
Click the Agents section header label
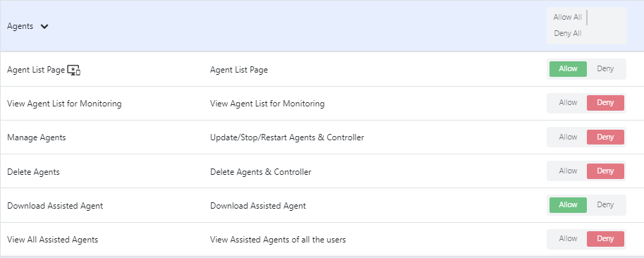tap(20, 26)
